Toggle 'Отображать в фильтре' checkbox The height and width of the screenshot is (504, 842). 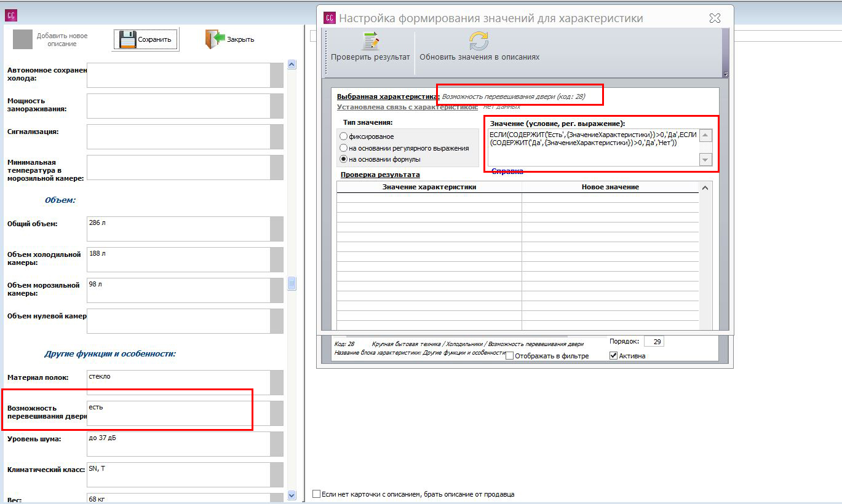tap(509, 356)
